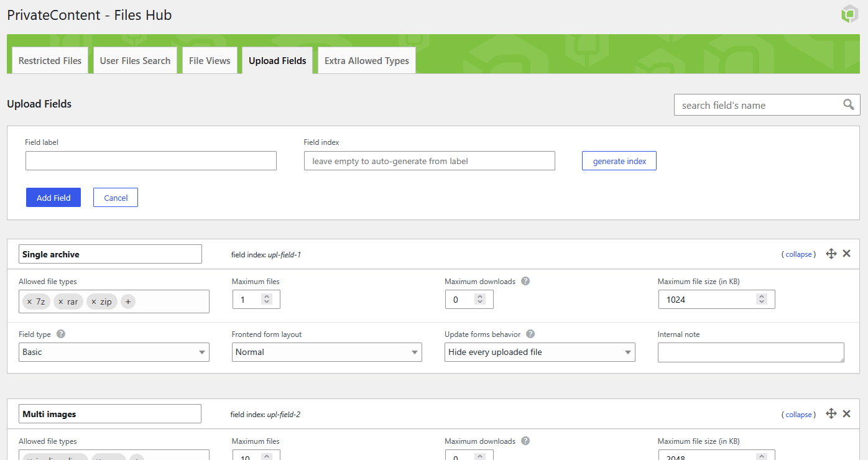Adjust Maximum file size stepper showing 1024

point(762,299)
